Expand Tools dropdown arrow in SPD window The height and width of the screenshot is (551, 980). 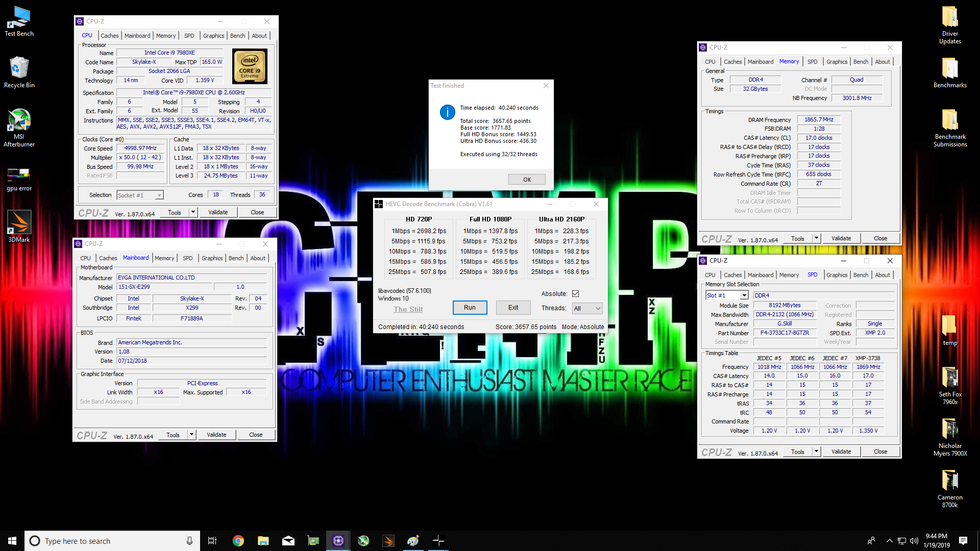coord(816,452)
